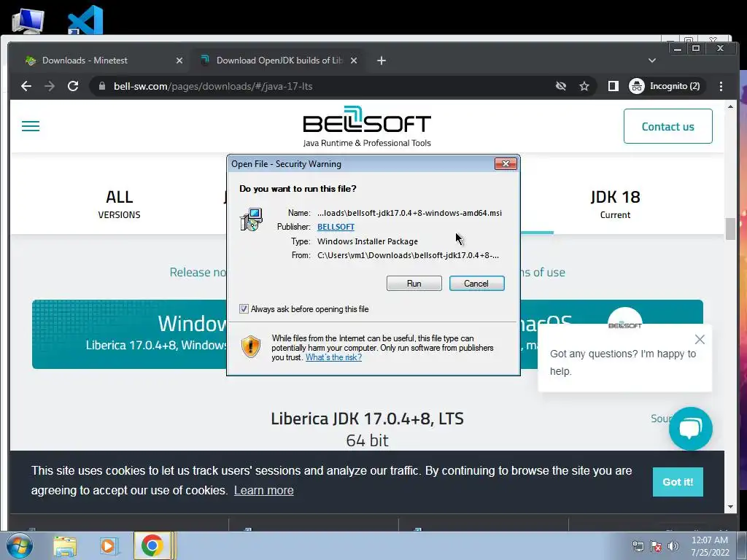Image resolution: width=747 pixels, height=560 pixels.
Task: Open the Release notes link
Action: (x=198, y=272)
